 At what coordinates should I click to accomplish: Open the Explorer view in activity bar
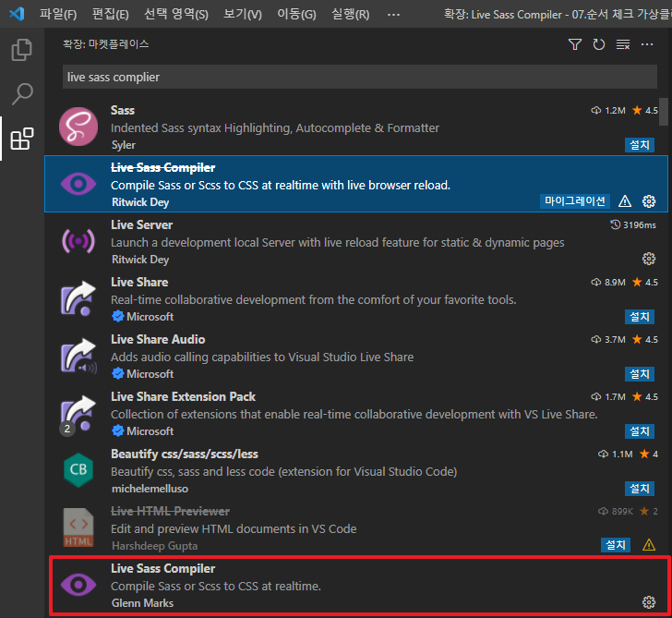point(21,50)
